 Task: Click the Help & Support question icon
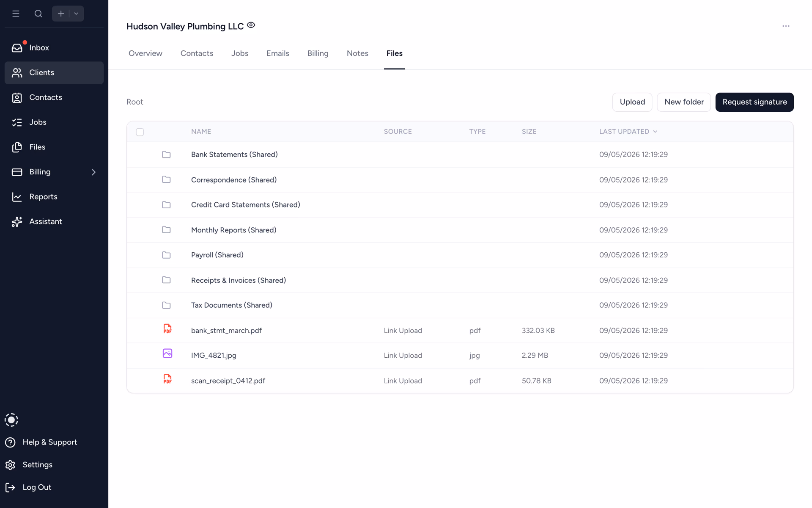[x=10, y=442]
